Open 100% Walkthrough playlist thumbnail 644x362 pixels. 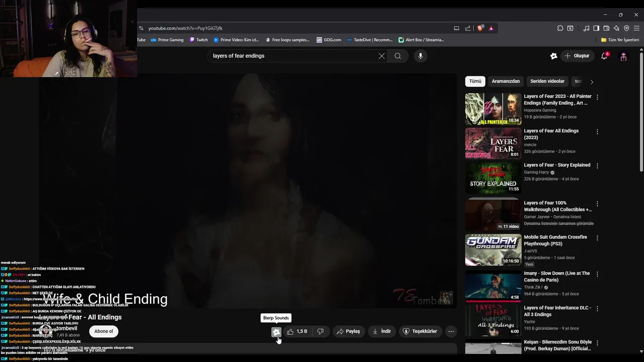pyautogui.click(x=493, y=215)
